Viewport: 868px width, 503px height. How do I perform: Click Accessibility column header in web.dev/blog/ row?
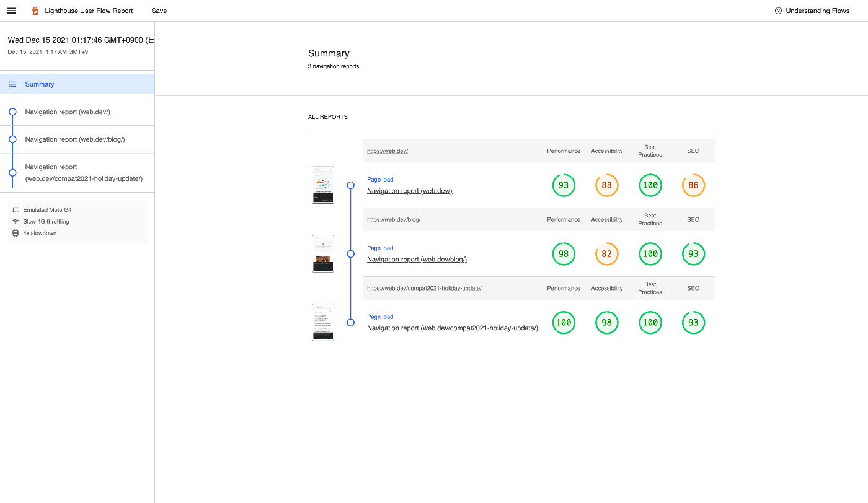click(x=607, y=220)
